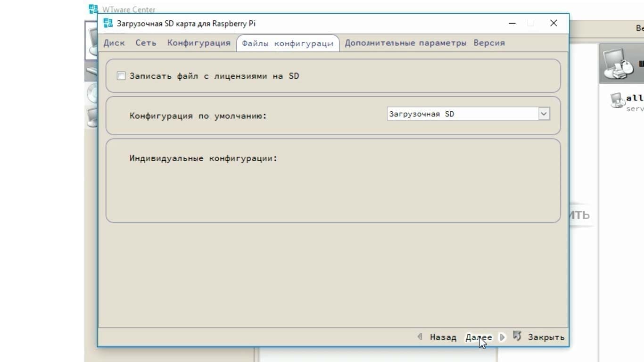This screenshot has width=644, height=362.
Task: Click the dialog title bar app icon
Action: coord(108,23)
